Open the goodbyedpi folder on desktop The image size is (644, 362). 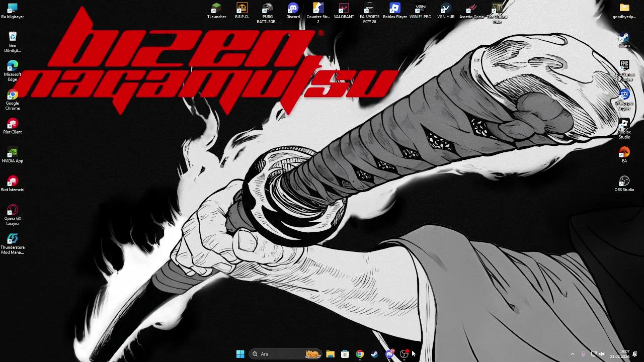[624, 11]
